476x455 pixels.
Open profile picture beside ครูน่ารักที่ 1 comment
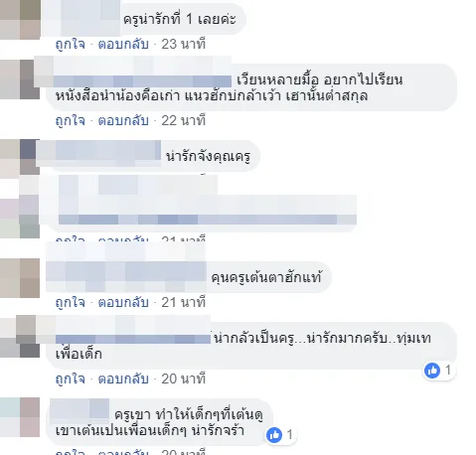[x=20, y=20]
